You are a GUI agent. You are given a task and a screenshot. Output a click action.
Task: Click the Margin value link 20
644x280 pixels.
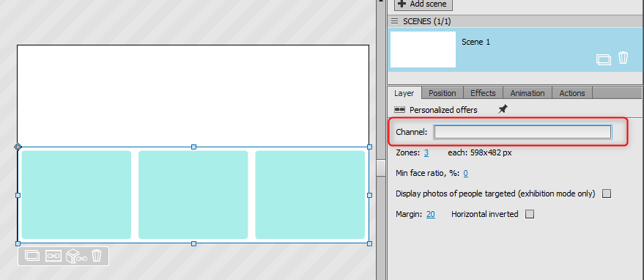tap(431, 214)
